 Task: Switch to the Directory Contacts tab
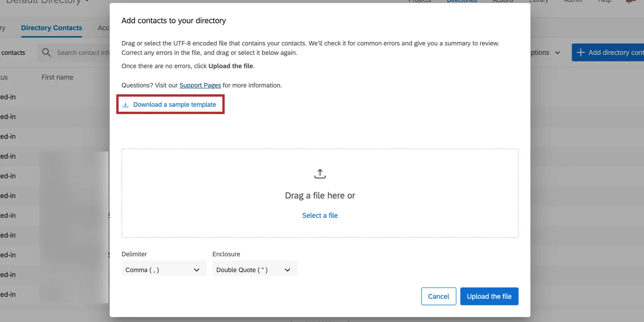52,28
